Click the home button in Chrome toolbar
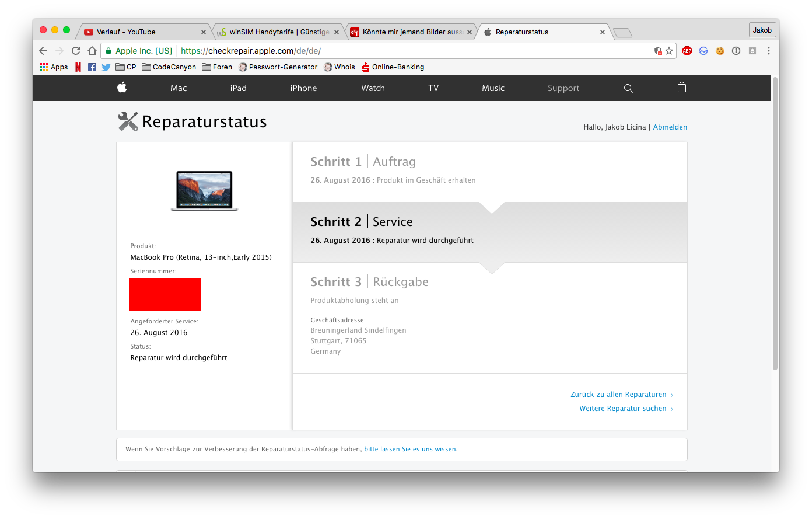This screenshot has width=812, height=519. coord(92,51)
